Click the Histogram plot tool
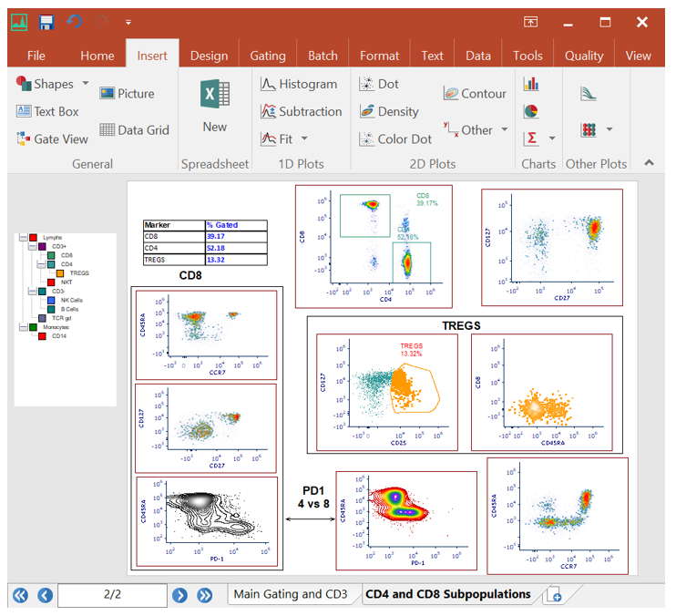The width and height of the screenshot is (676, 616). [298, 84]
